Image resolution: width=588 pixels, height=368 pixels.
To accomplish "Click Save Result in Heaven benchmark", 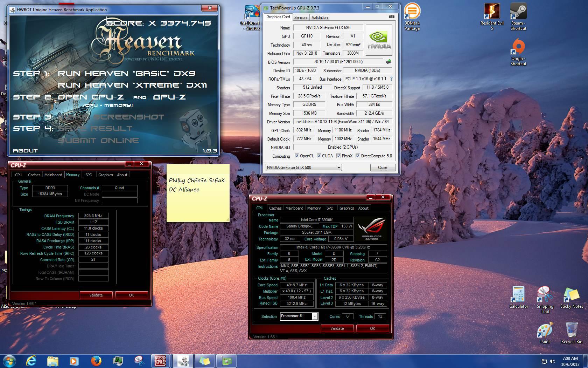I will pos(95,129).
